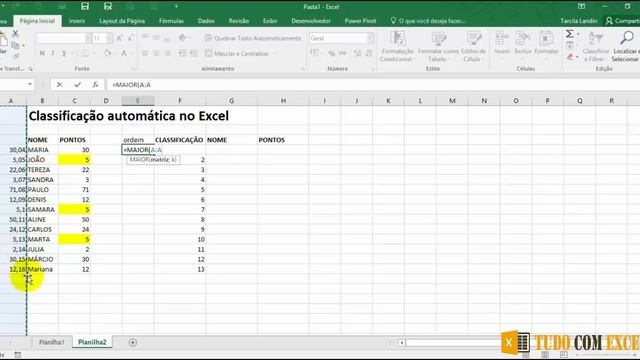This screenshot has height=360, width=640.
Task: Click the Decrease Font Size icon
Action: tap(130, 38)
